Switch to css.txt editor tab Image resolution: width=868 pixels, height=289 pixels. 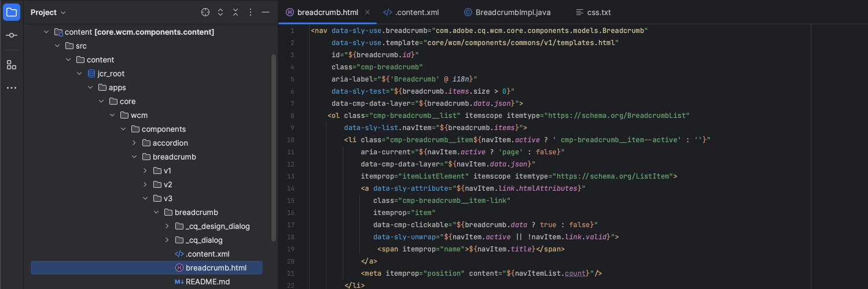(x=593, y=12)
